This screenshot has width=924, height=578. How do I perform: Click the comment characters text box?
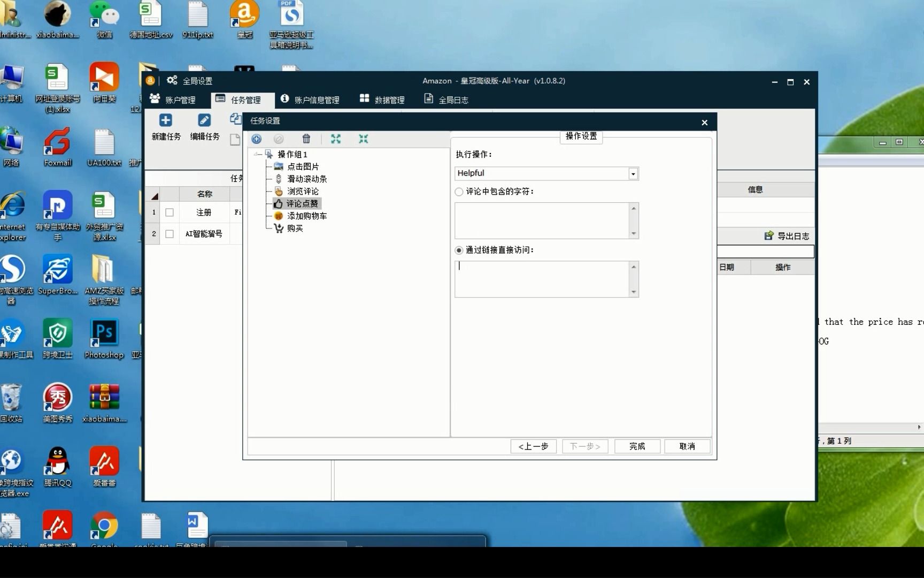click(x=542, y=220)
